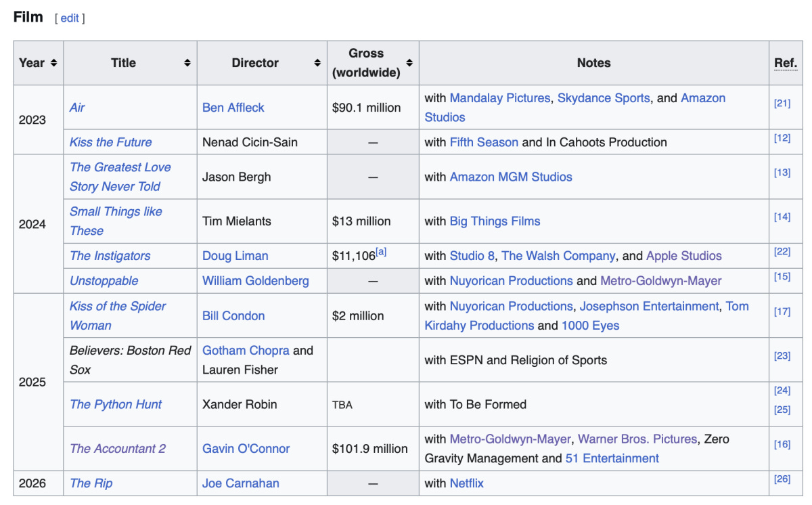This screenshot has width=812, height=505.
Task: Click reference [26] for The Rip
Action: (782, 479)
